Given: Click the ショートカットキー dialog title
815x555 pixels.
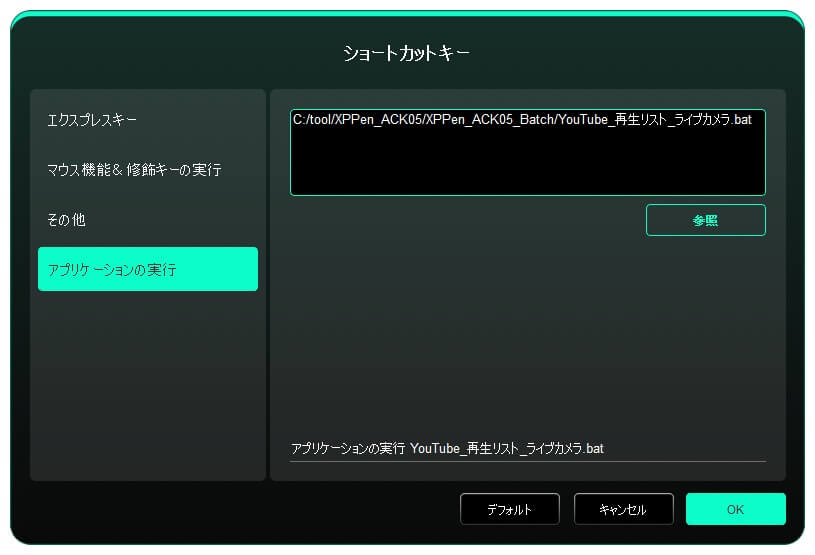Looking at the screenshot, I should pos(406,53).
